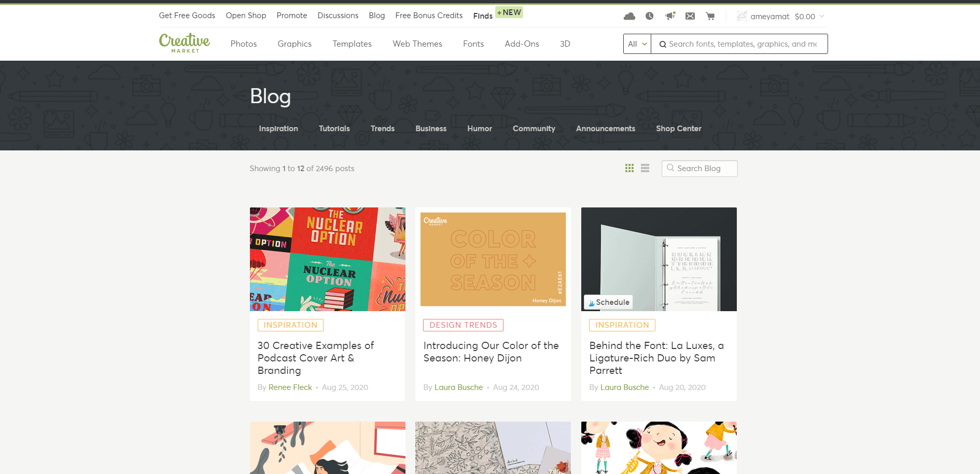980x474 pixels.
Task: Open the Discussions link
Action: coord(338,16)
